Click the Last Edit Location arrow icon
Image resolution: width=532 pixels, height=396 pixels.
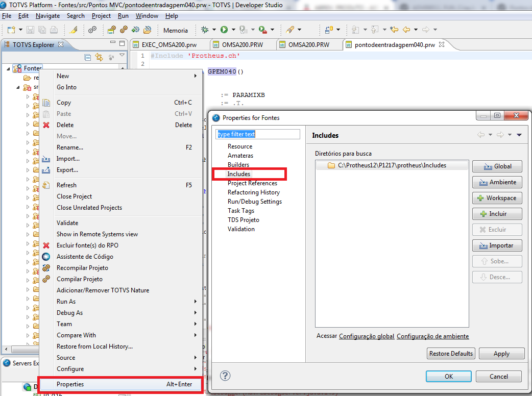[394, 30]
